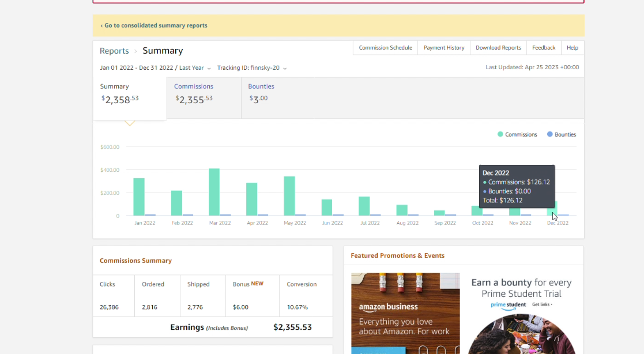Click the May 2022 commissions bar
644x354 pixels.
pos(289,196)
